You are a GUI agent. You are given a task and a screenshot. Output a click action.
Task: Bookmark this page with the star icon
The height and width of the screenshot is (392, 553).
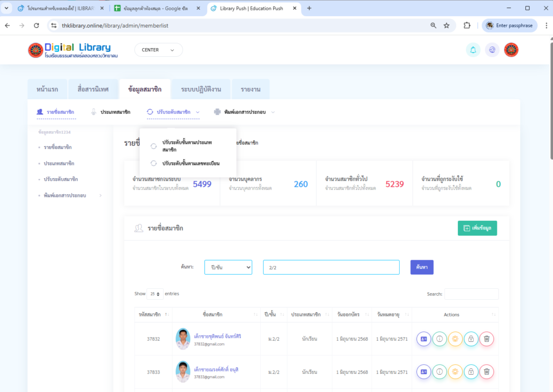(447, 25)
